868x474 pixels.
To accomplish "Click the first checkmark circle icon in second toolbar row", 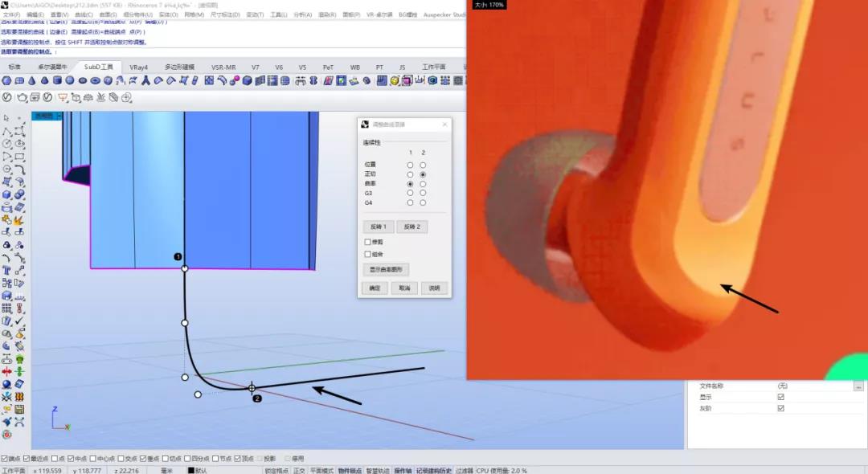I will (6, 97).
